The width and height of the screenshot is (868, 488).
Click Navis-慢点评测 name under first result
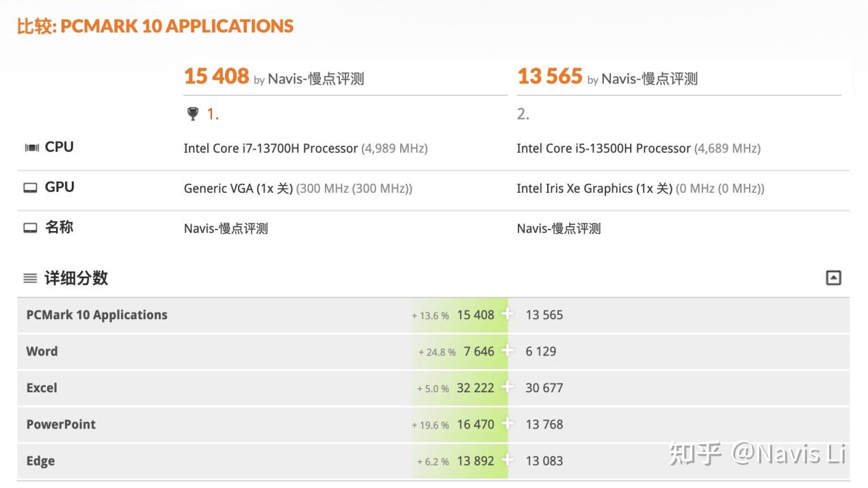[226, 229]
